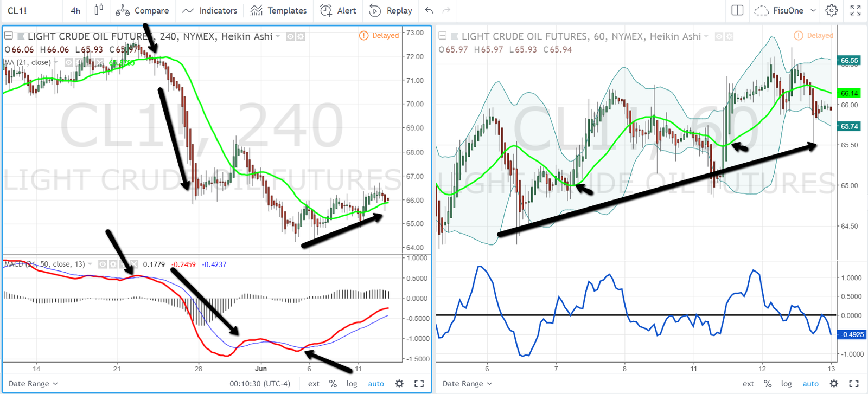This screenshot has width=868, height=394.
Task: Toggle auto scale on left chart
Action: [x=376, y=384]
